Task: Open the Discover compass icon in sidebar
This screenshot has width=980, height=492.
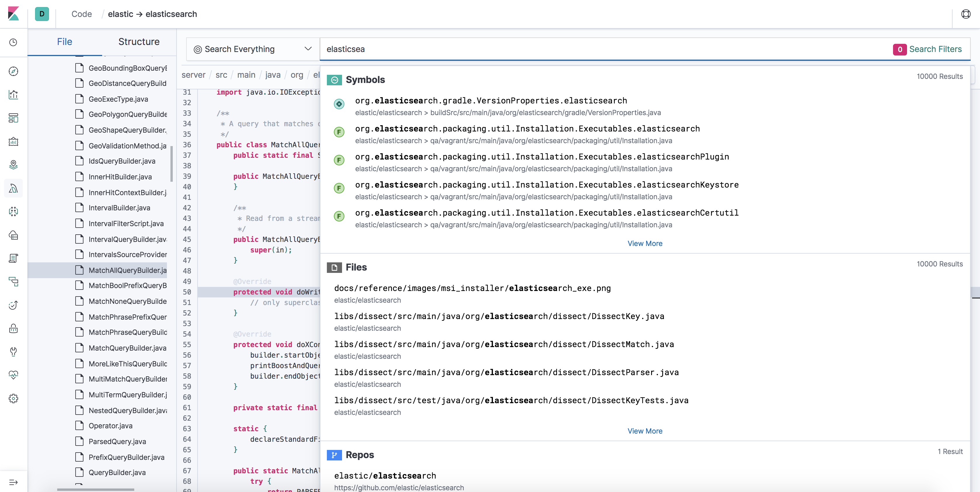Action: (13, 71)
